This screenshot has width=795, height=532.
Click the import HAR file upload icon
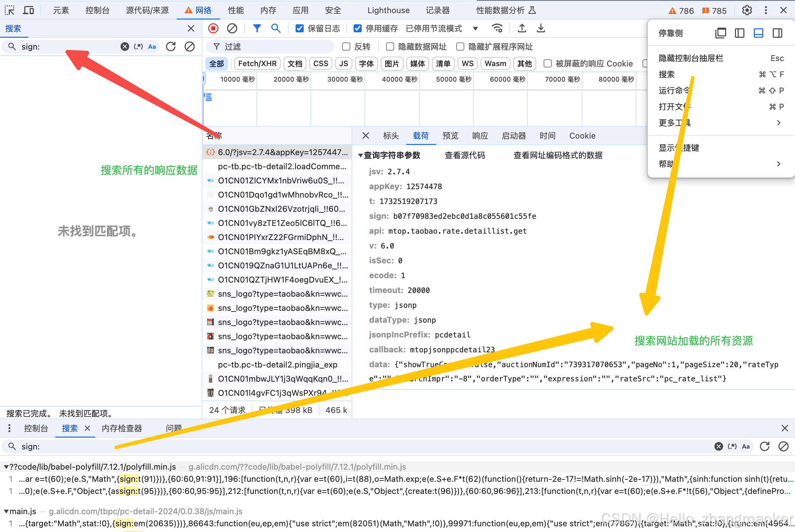click(522, 29)
